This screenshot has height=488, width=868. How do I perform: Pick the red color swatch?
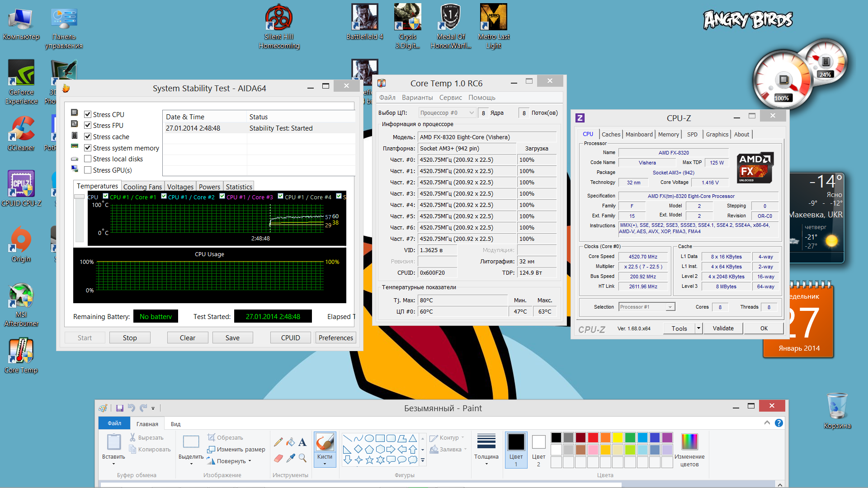(593, 437)
